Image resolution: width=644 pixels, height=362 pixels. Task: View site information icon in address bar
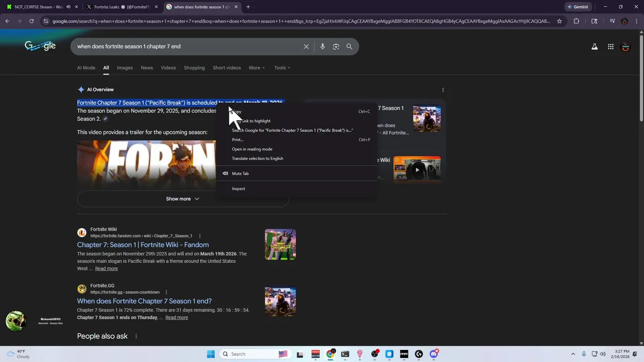click(x=46, y=21)
